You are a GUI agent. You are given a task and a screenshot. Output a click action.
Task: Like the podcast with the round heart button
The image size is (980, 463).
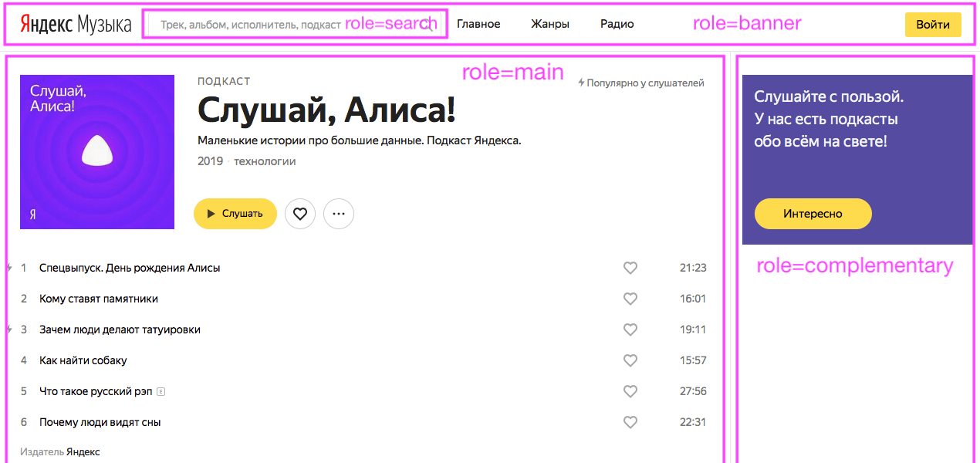(x=300, y=214)
